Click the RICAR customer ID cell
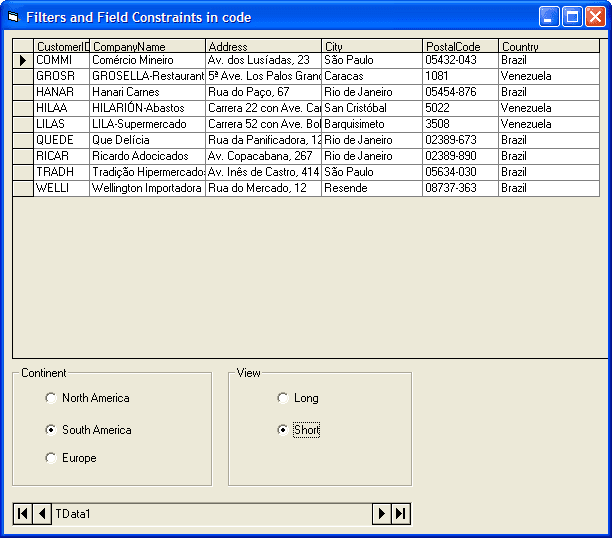This screenshot has width=612, height=538. 62,157
